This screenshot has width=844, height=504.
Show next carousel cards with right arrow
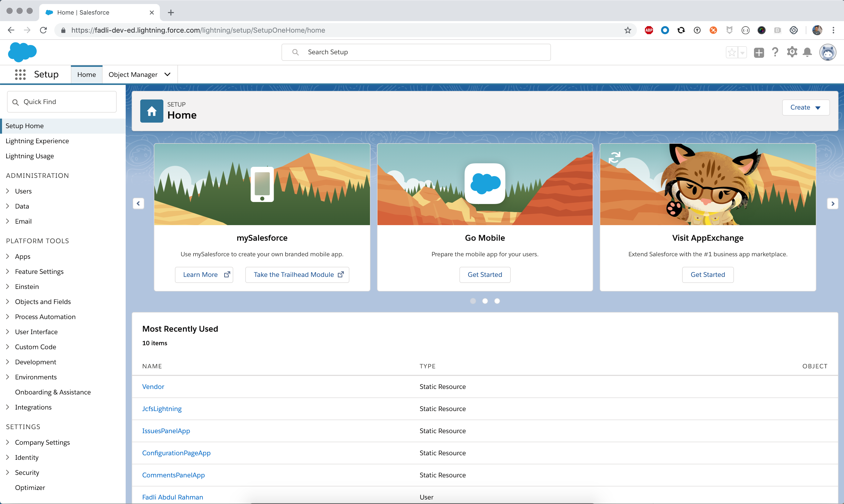click(832, 204)
